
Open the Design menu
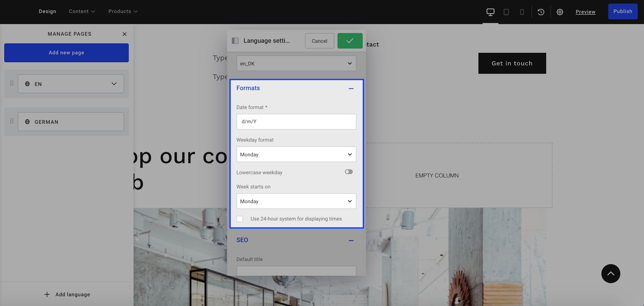[x=47, y=11]
